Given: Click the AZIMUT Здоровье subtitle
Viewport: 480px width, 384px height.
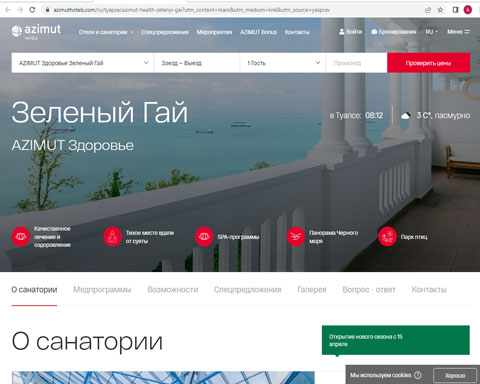Looking at the screenshot, I should [x=73, y=145].
